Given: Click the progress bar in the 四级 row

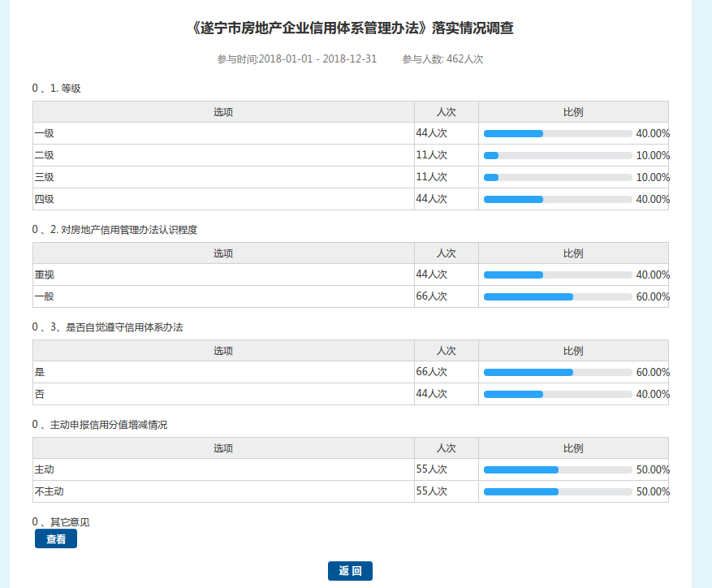Looking at the screenshot, I should pyautogui.click(x=557, y=199).
